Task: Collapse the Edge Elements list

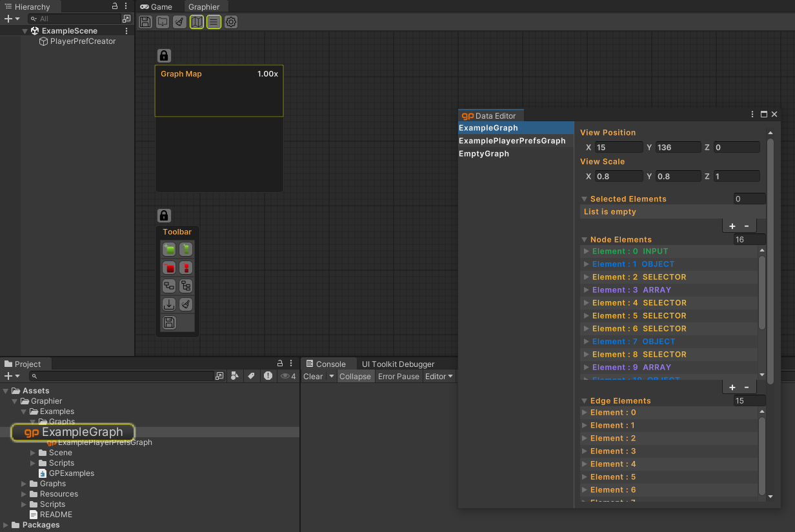Action: (x=584, y=401)
